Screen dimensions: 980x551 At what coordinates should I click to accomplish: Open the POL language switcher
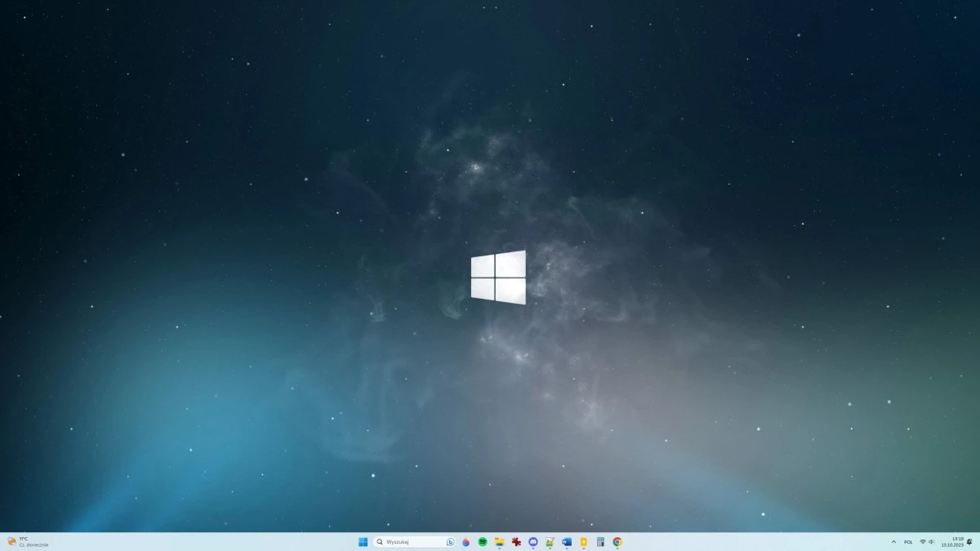[908, 541]
